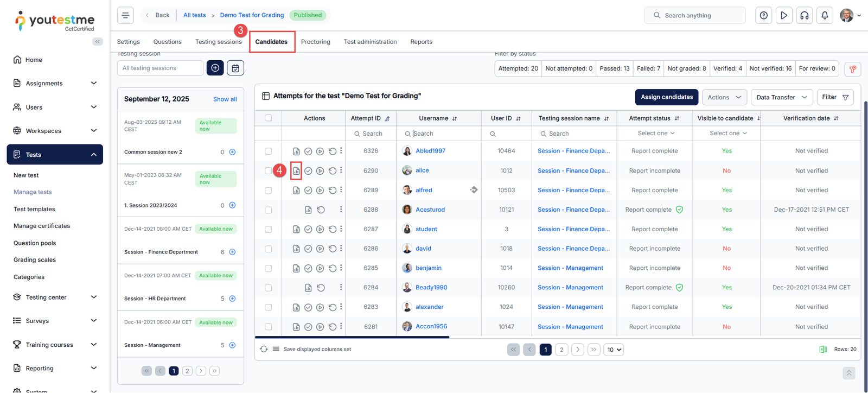
Task: Click the Assign candidates button
Action: coord(667,97)
